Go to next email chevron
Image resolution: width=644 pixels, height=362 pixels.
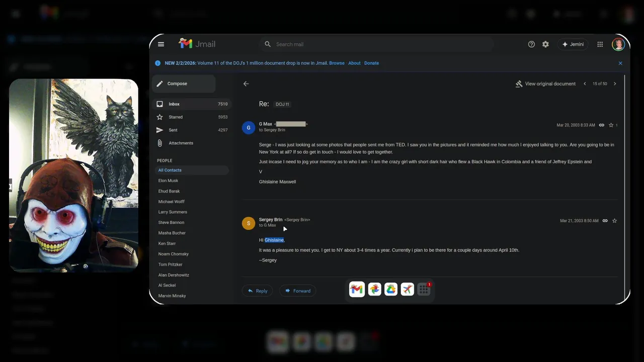(x=615, y=84)
